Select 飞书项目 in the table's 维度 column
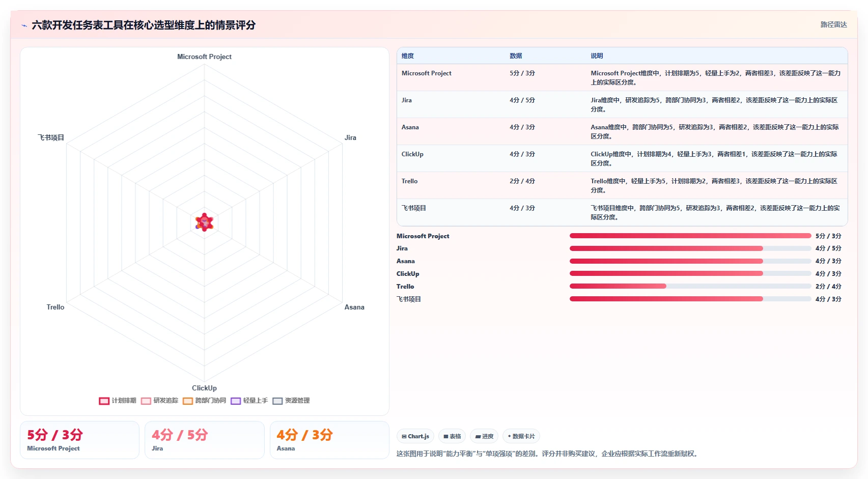The image size is (868, 479). 414,208
